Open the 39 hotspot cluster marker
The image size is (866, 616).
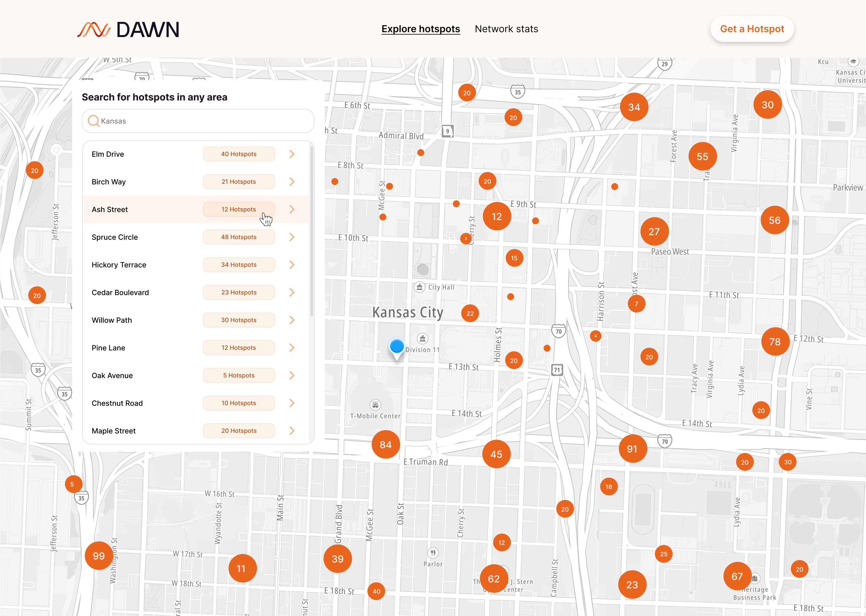click(337, 559)
